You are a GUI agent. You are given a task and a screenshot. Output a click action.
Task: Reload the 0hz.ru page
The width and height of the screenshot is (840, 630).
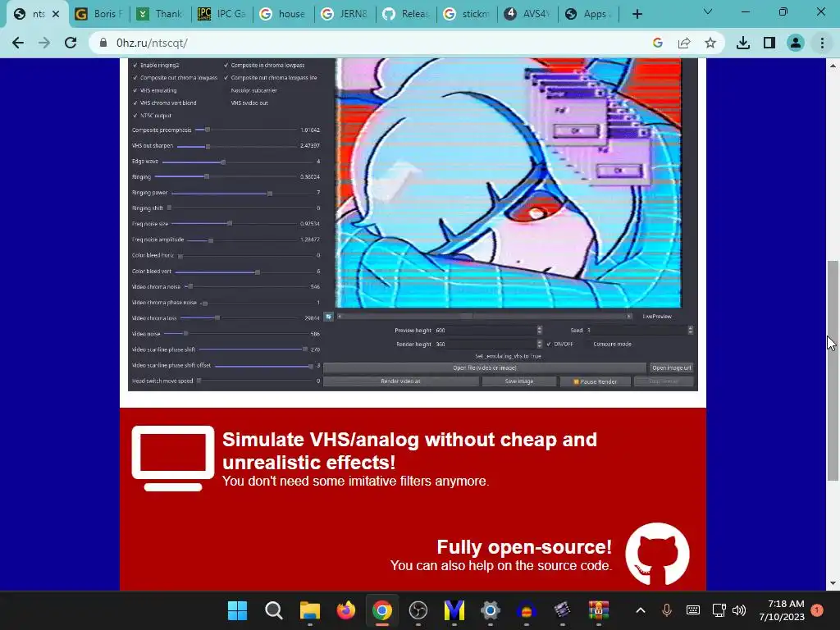point(71,43)
